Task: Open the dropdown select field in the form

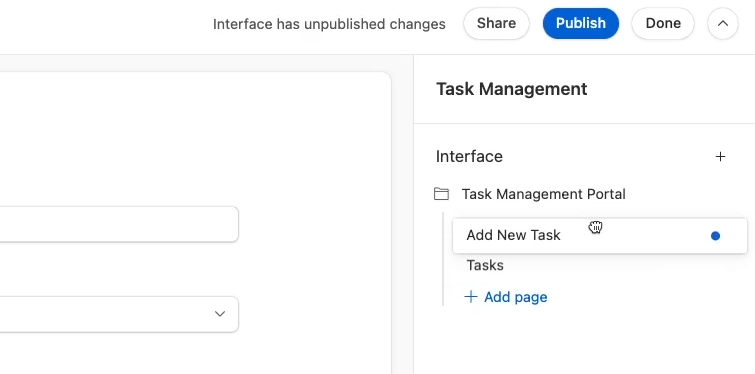Action: click(119, 314)
